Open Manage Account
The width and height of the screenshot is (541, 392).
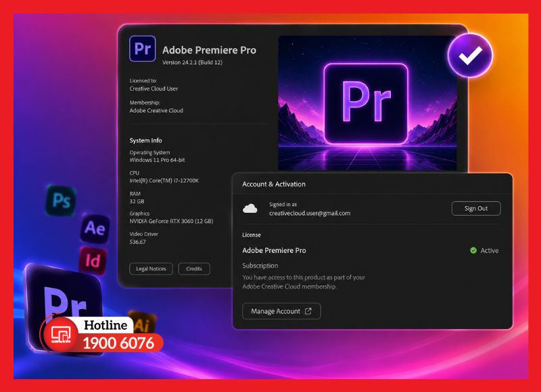pos(281,311)
